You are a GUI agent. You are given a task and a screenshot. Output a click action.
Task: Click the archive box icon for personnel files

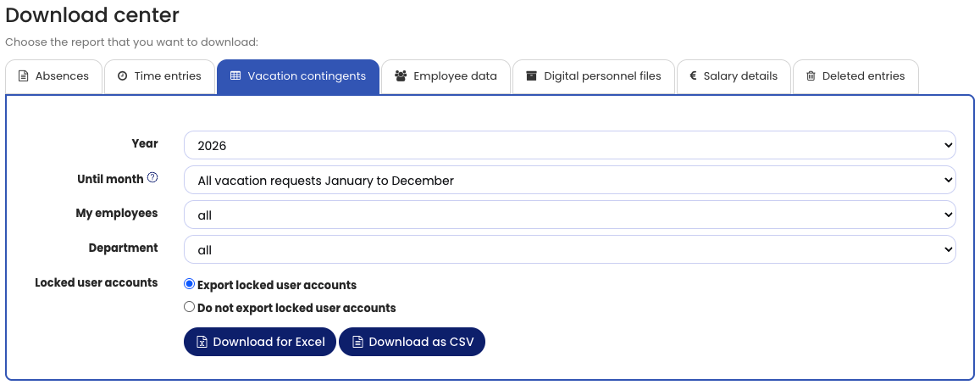[x=531, y=76]
